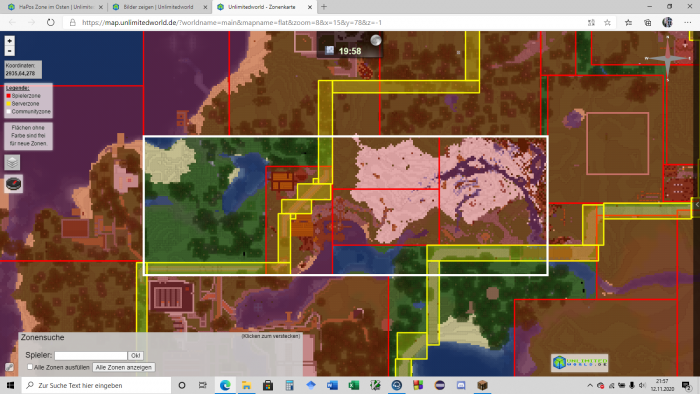The image size is (700, 394).
Task: Collapse Zonensuche via 'Klicken zum verstecken'
Action: coord(271,336)
